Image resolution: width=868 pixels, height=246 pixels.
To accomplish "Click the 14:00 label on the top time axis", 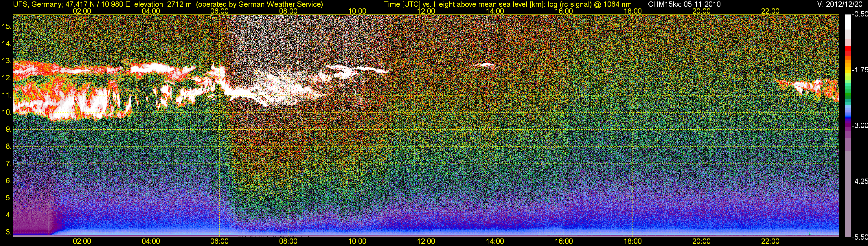I will point(495,11).
